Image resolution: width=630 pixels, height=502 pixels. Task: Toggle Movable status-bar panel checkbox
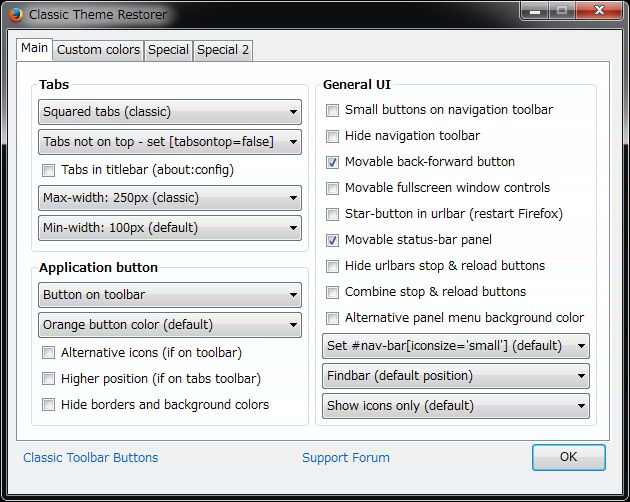pos(332,240)
